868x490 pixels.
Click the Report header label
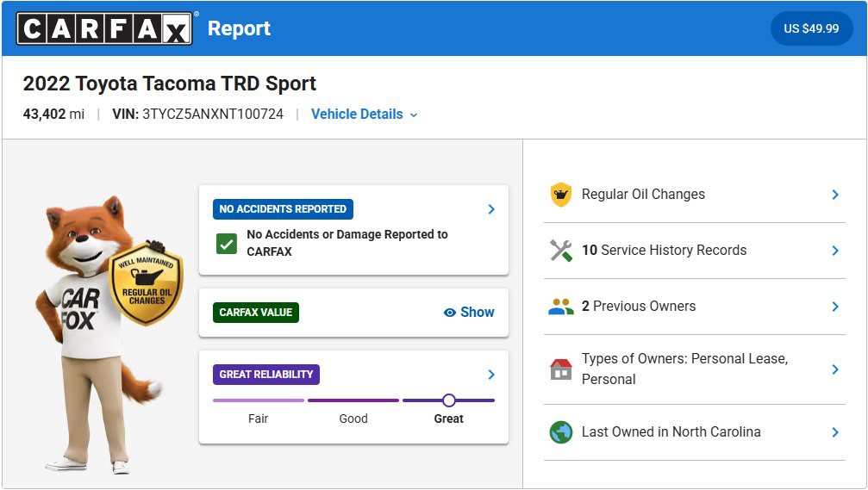239,28
